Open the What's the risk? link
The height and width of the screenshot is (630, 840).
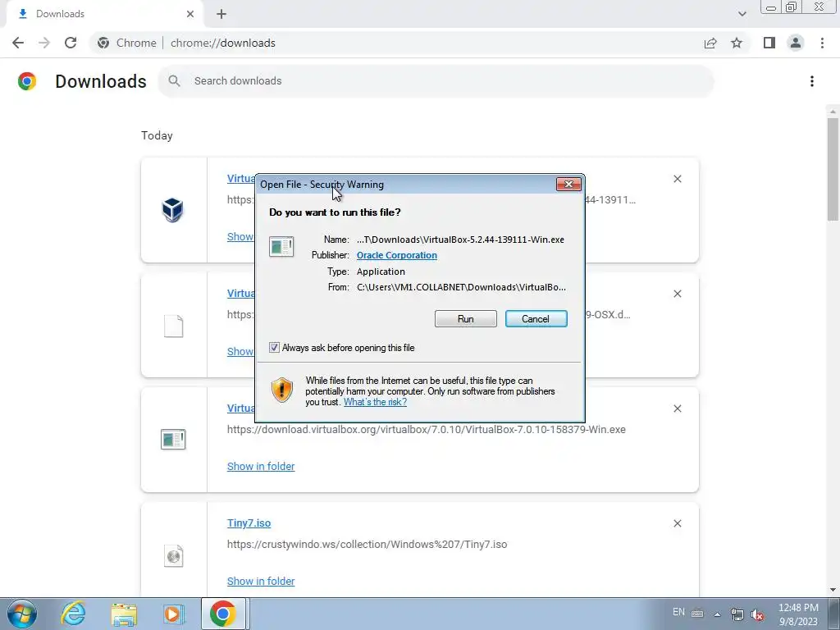375,402
